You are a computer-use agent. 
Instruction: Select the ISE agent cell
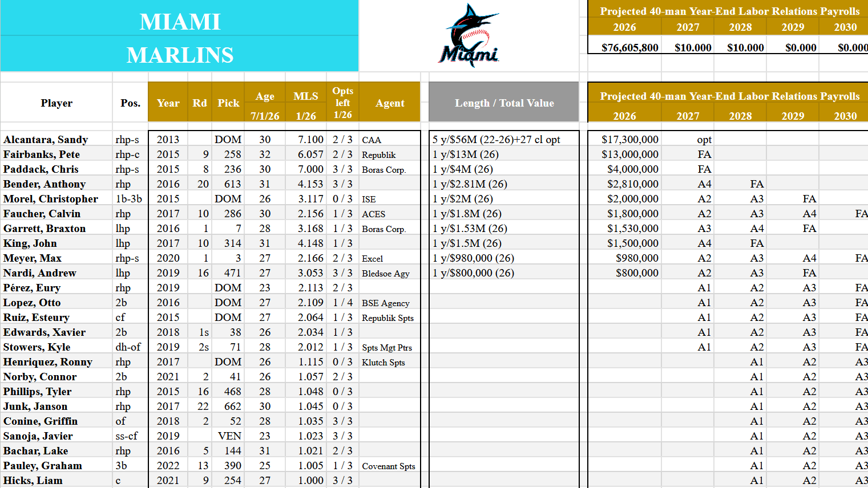pos(390,198)
